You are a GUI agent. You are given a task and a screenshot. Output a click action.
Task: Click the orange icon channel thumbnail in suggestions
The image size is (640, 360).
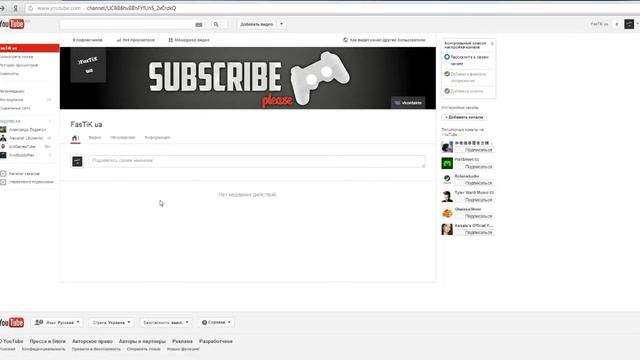pyautogui.click(x=447, y=213)
